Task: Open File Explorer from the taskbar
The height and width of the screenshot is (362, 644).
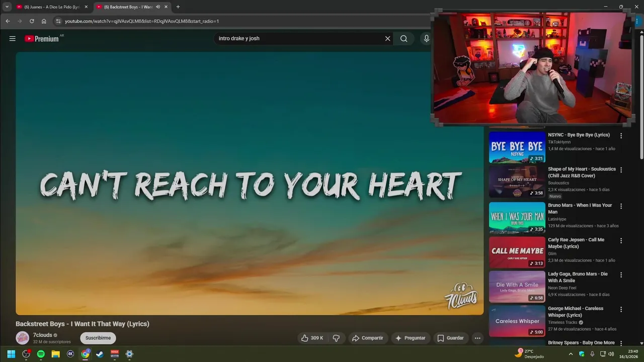Action: tap(56, 354)
